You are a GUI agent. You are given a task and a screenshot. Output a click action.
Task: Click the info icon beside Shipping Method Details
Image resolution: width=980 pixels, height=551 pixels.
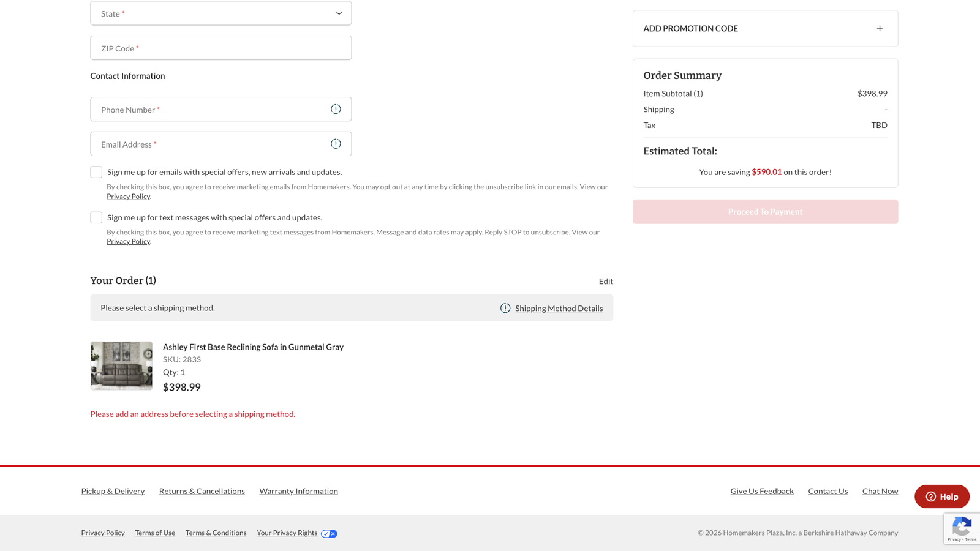tap(505, 308)
